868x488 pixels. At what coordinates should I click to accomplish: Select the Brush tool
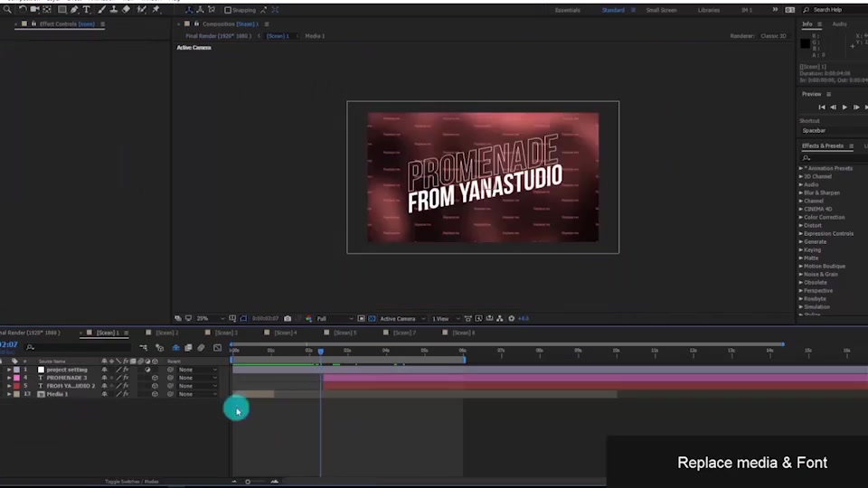point(102,9)
